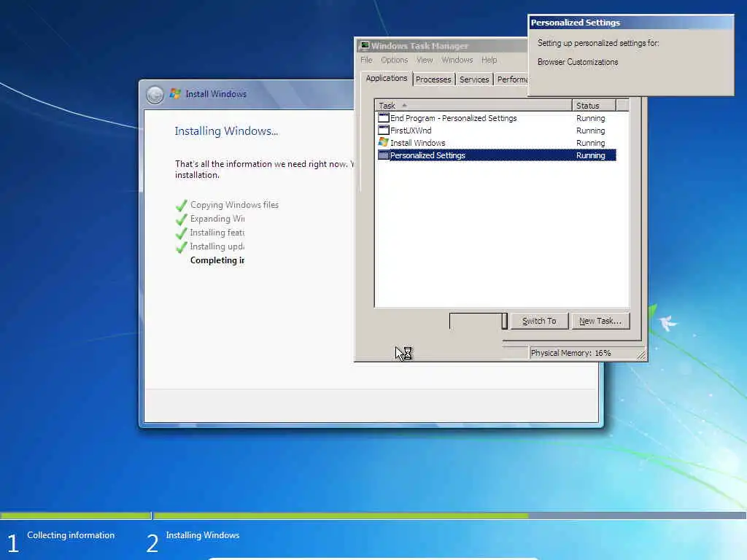Viewport: 747px width, 560px height.
Task: Switch to the Performance tab
Action: 511,79
